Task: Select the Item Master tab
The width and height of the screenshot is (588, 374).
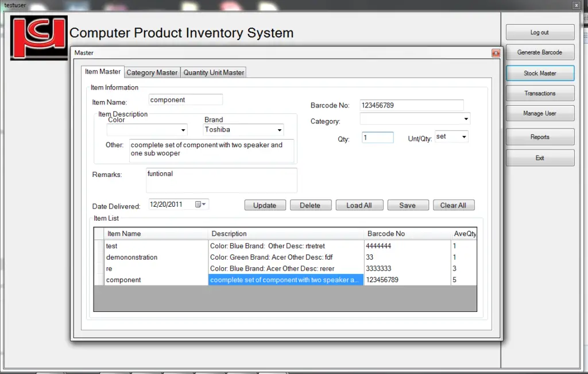Action: (x=102, y=72)
